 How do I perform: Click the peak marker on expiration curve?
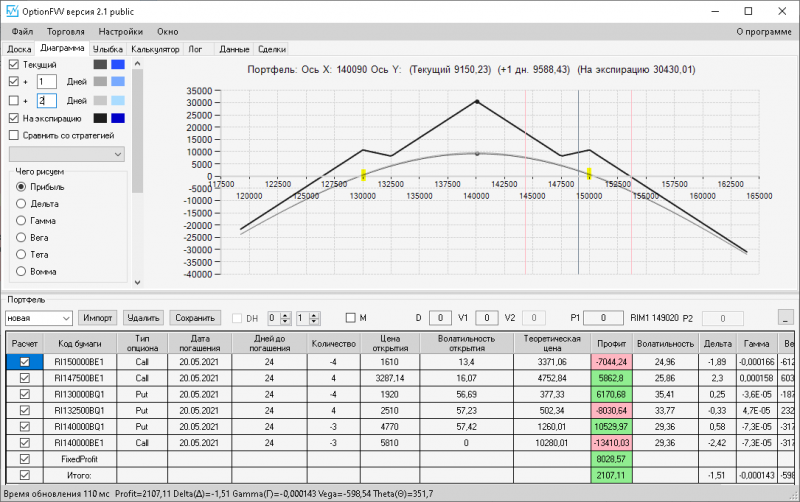coord(477,102)
